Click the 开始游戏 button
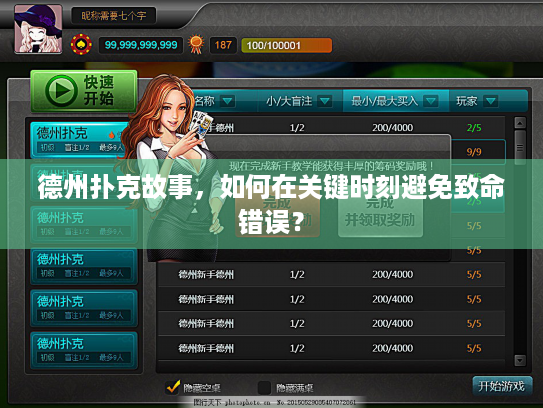This screenshot has height=408, width=543. pyautogui.click(x=502, y=386)
